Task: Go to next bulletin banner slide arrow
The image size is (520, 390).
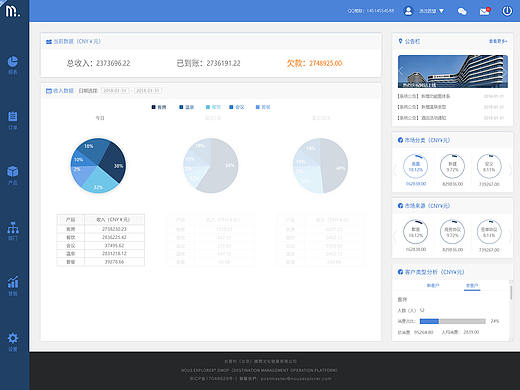Action: [504, 71]
